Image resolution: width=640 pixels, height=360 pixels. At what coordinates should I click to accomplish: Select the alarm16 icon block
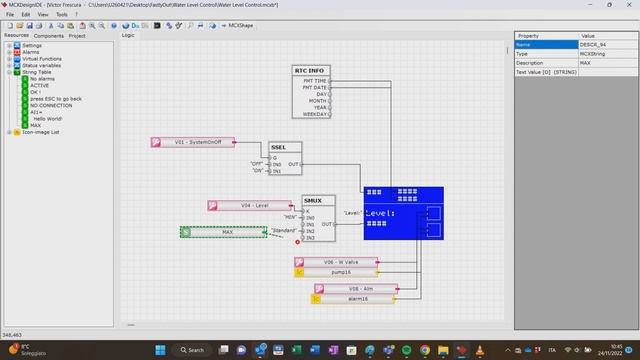click(353, 299)
